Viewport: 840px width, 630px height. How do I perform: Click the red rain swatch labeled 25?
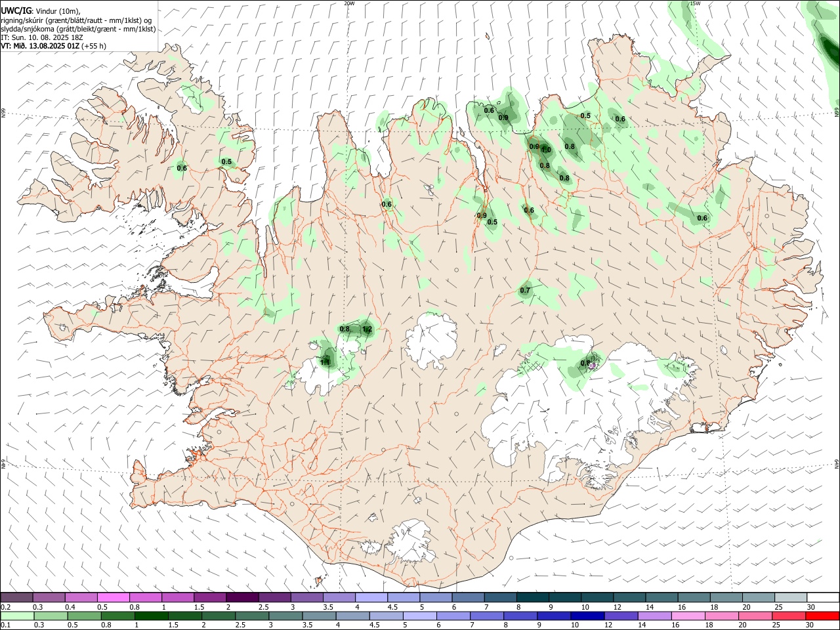point(789,616)
